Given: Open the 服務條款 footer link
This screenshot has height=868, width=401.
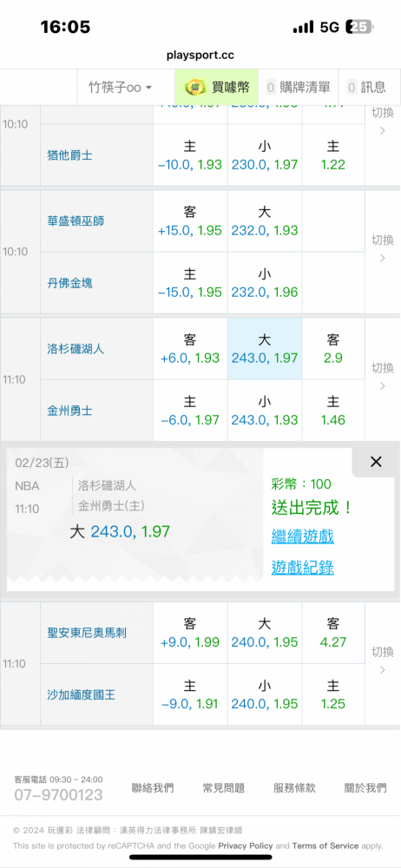Looking at the screenshot, I should [x=294, y=788].
